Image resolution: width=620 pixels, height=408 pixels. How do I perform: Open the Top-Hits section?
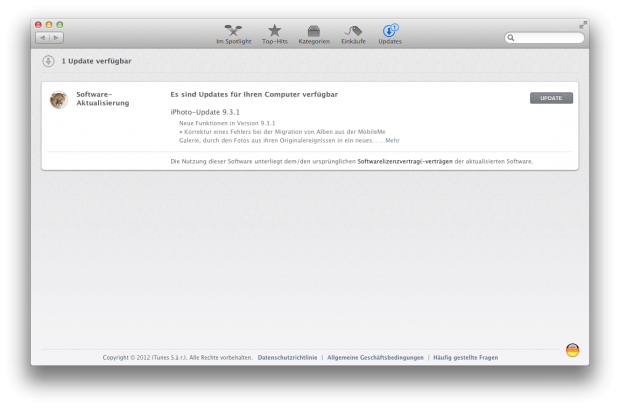[274, 34]
